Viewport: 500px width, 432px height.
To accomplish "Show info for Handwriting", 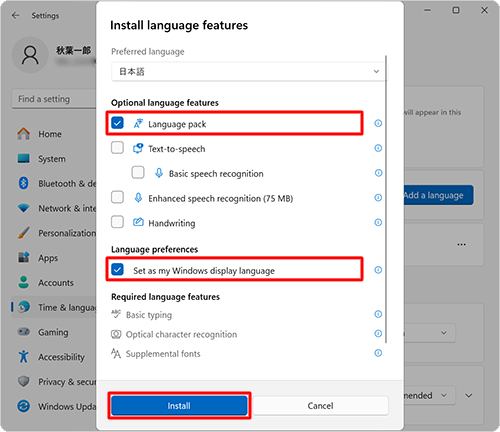I will tap(378, 222).
